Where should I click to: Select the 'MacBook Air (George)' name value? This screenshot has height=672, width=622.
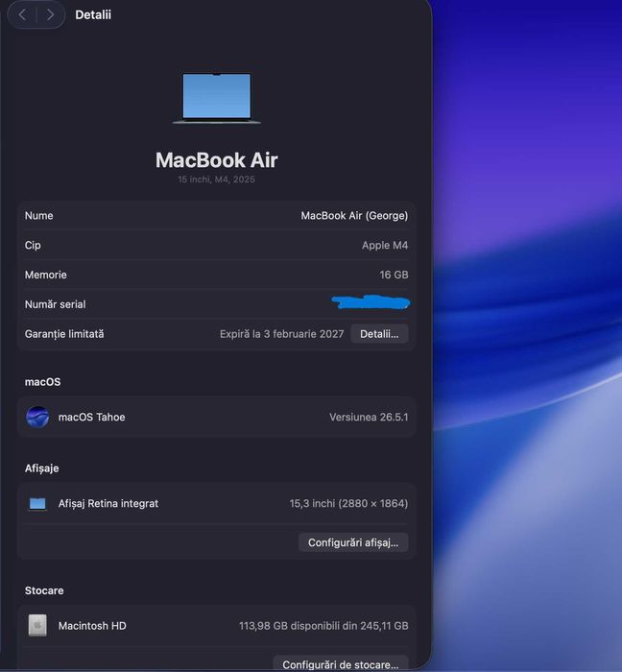(354, 216)
